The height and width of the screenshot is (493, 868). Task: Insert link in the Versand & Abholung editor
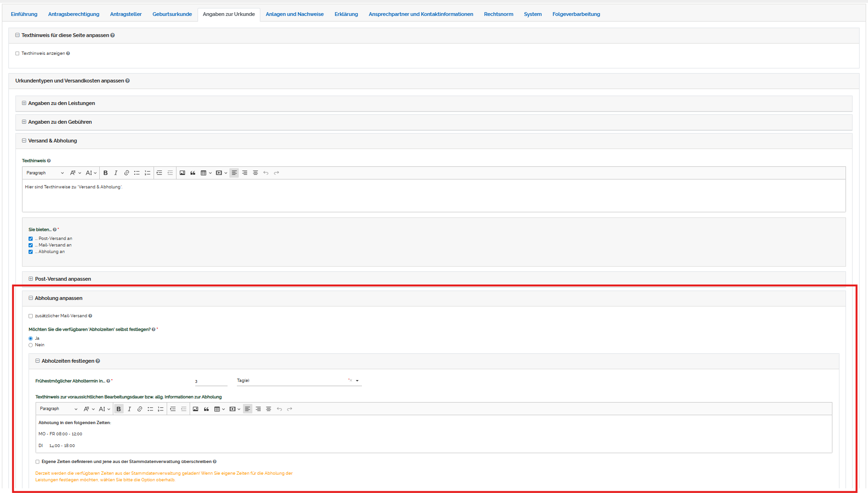(126, 173)
